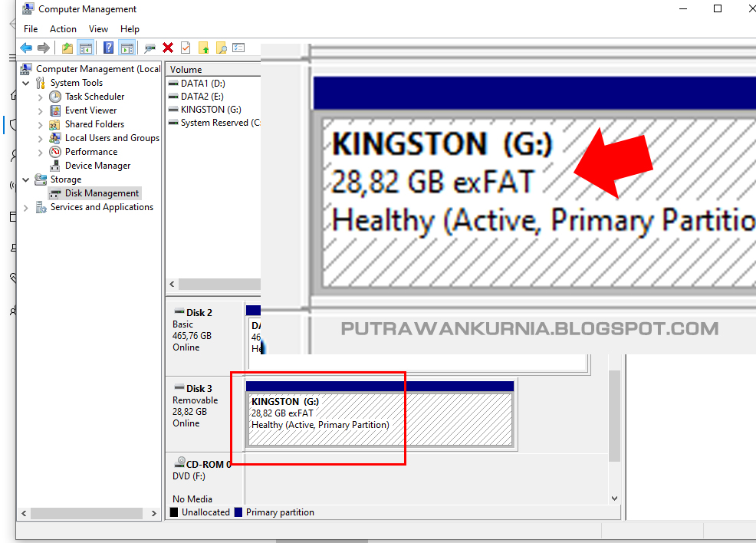Expand the Performance node
The image size is (756, 543).
[40, 153]
